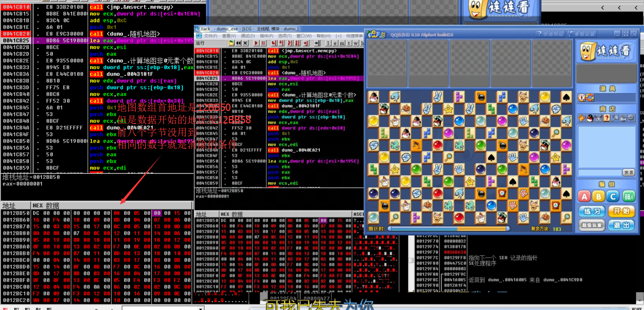644x310 pixels.
Task: Select the red 0041CB20 address row in Jiack disassembly
Action: click(279, 73)
